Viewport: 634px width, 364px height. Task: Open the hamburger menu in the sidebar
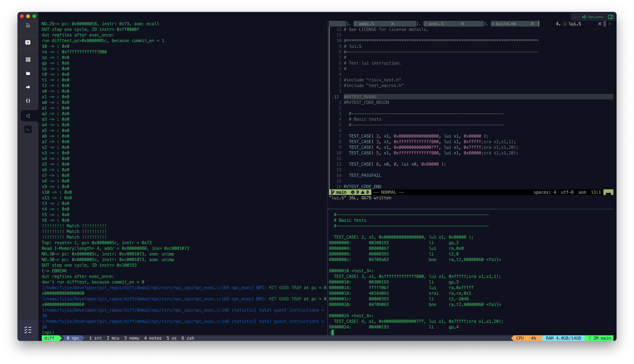coord(28,25)
